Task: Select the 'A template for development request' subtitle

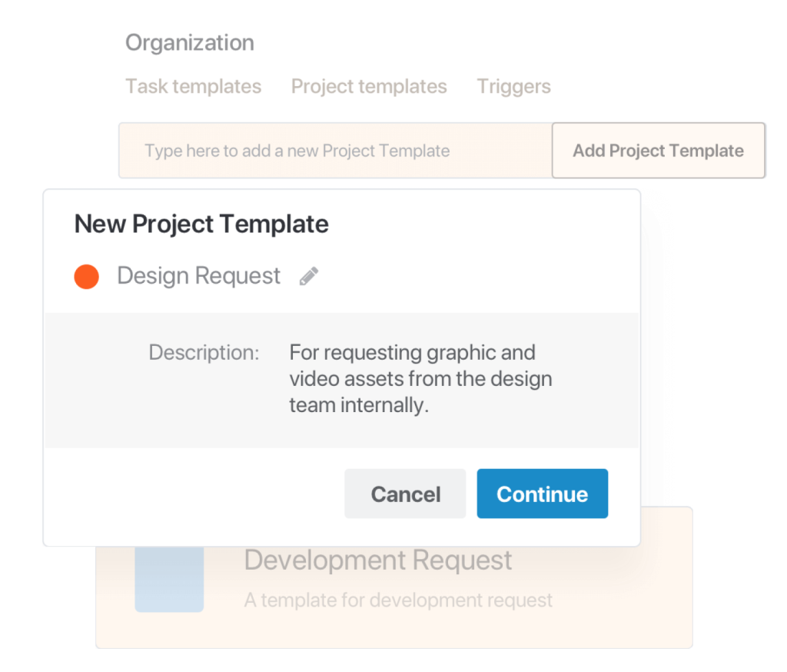Action: click(x=398, y=600)
